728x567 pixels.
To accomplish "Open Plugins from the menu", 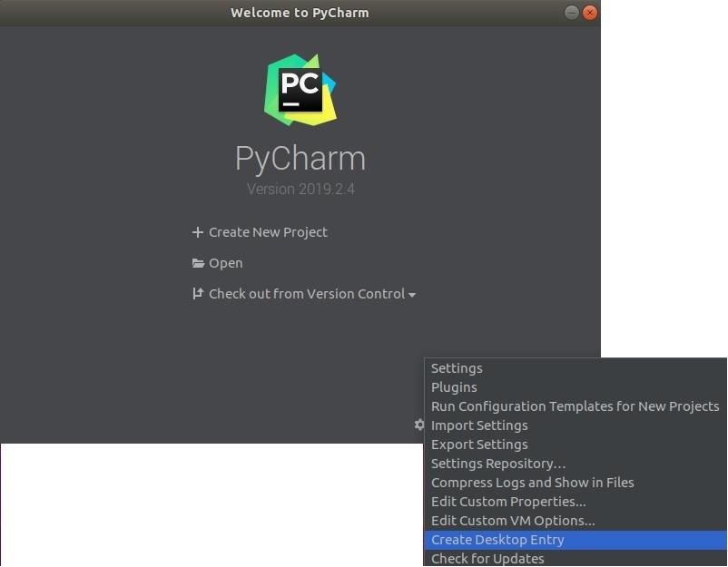I will click(576, 387).
